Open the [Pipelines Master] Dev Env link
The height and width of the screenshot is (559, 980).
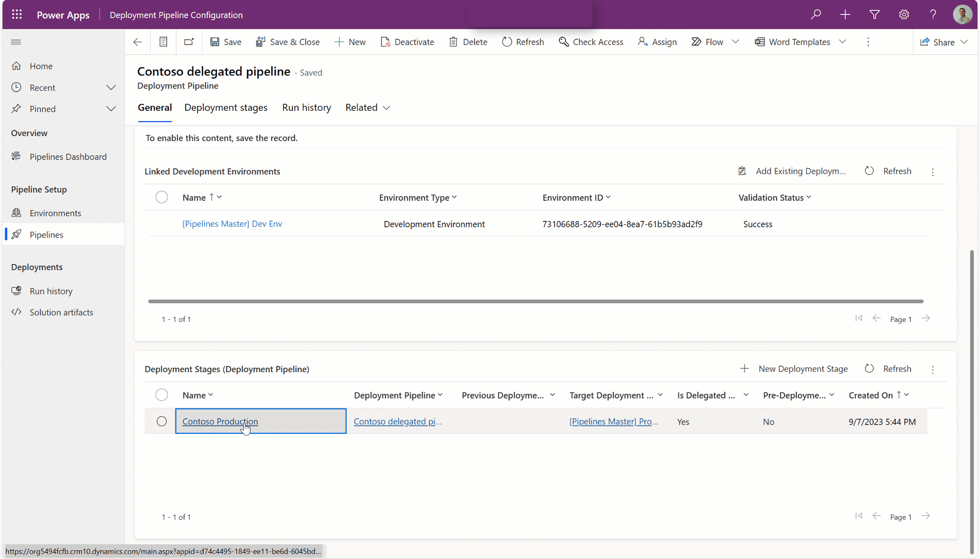click(232, 224)
